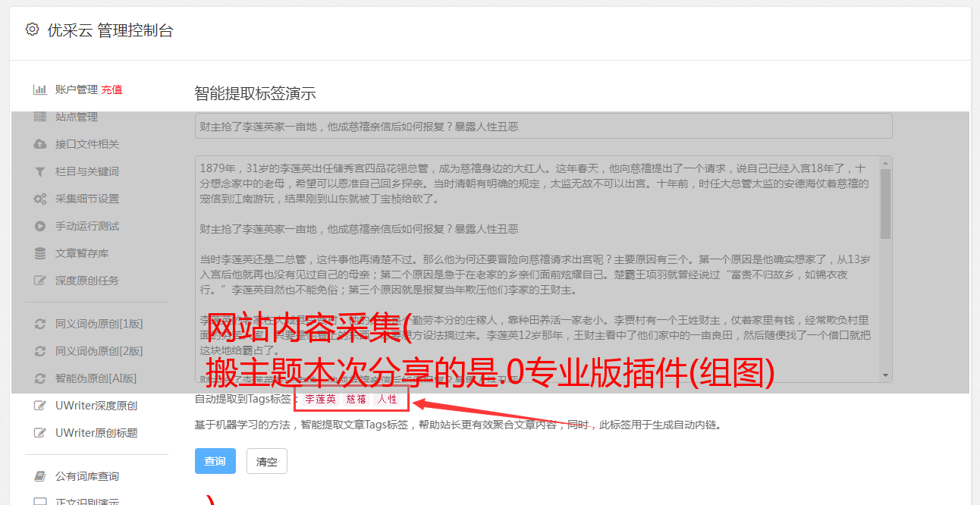
Task: Click the play circle icon for 手动运行测试
Action: [39, 226]
